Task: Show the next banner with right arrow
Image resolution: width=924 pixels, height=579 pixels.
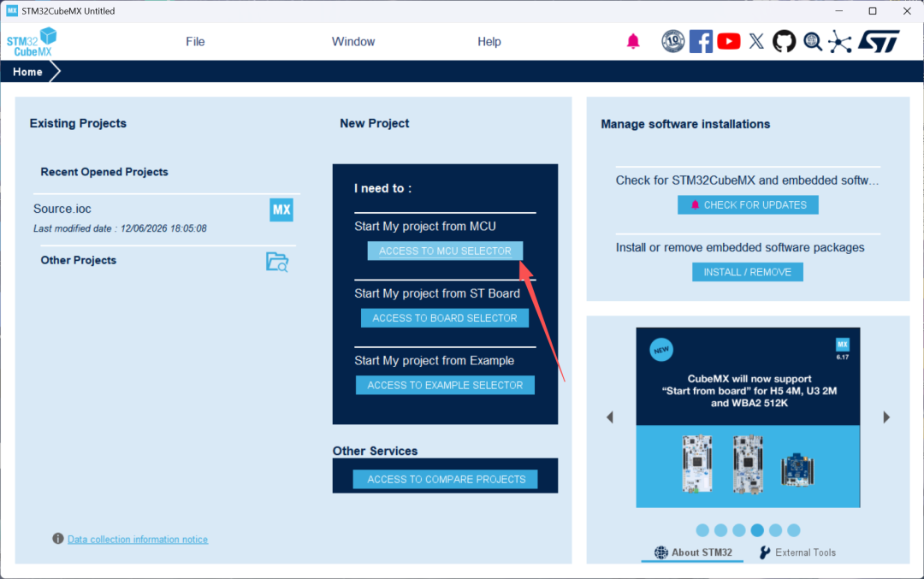Action: pos(886,417)
